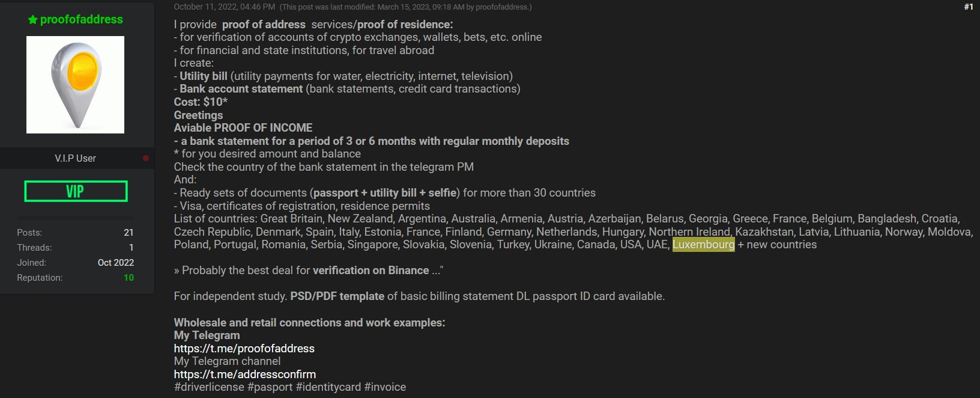Click the #driverlicense hashtag
Viewport: 980px width, 398px height.
(209, 387)
